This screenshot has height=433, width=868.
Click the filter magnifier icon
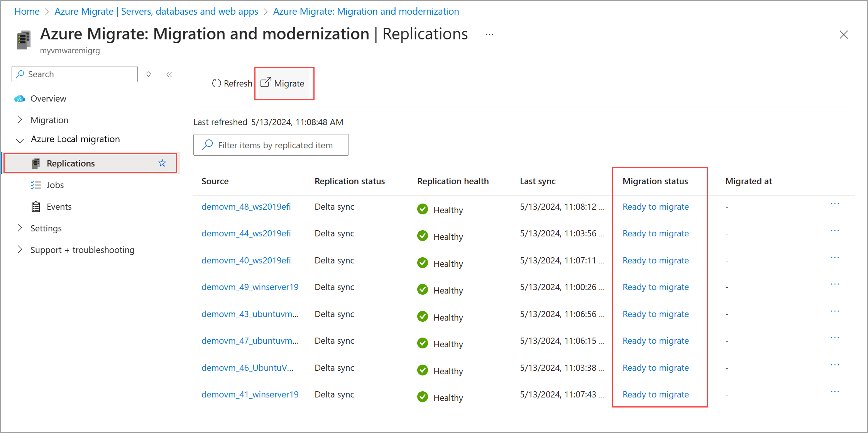[207, 145]
